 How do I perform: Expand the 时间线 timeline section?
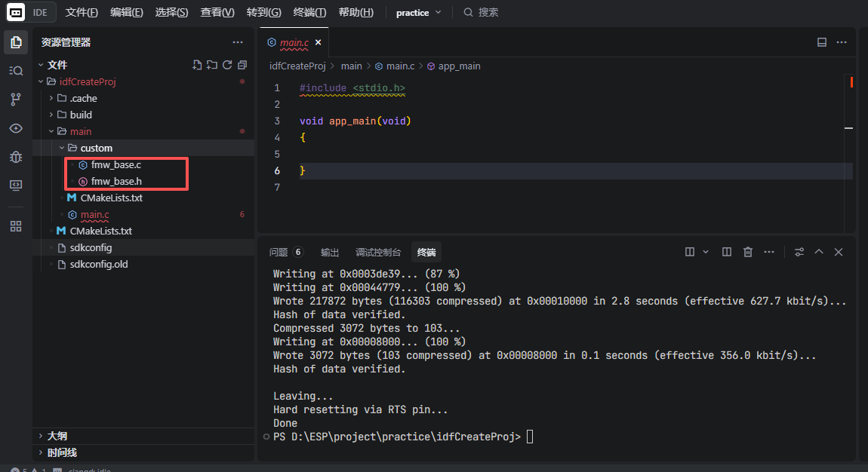pos(41,452)
